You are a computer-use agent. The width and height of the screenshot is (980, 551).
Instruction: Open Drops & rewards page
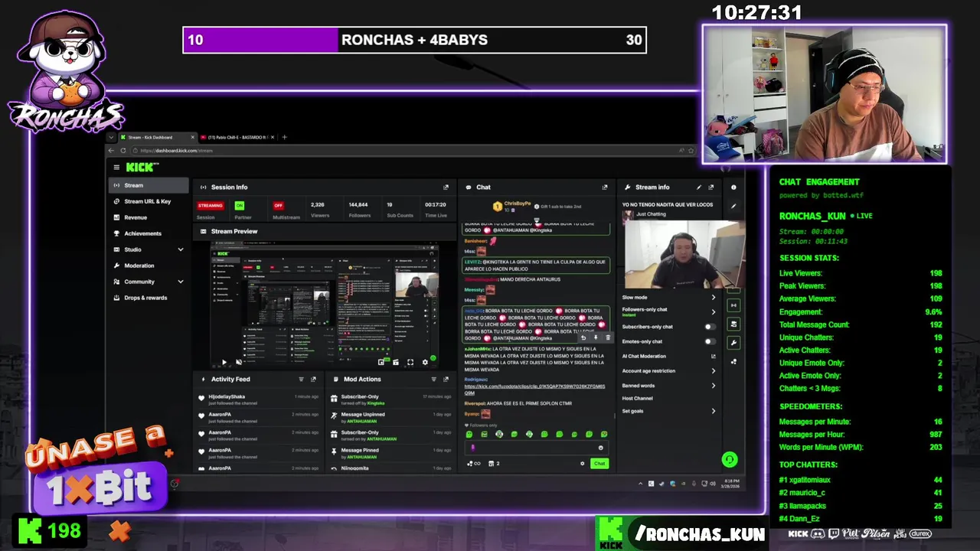[x=149, y=298]
